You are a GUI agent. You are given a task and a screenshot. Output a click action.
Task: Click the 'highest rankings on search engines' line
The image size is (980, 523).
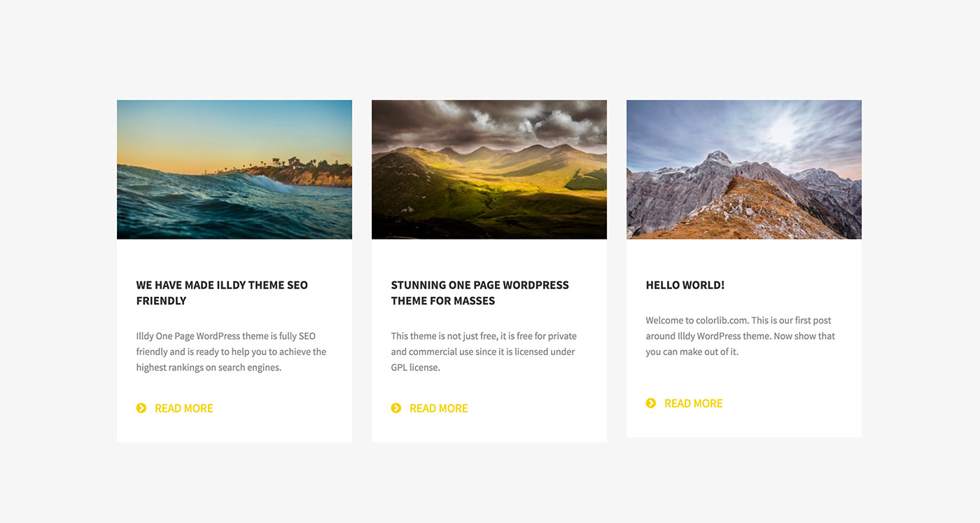click(x=209, y=368)
